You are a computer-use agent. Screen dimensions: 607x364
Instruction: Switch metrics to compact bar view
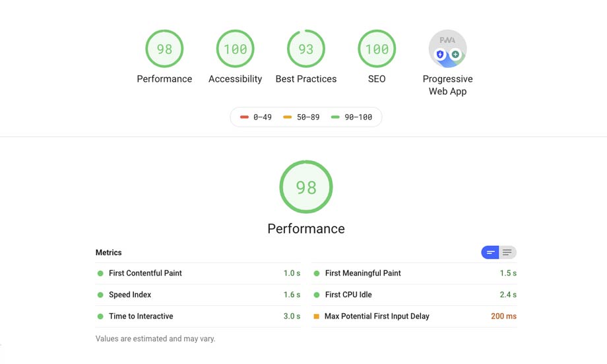tap(490, 253)
